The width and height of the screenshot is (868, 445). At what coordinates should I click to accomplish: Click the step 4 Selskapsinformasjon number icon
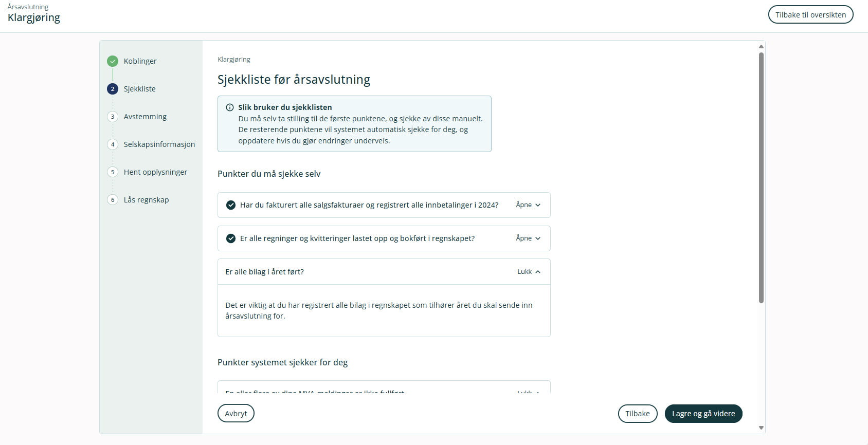click(x=113, y=144)
